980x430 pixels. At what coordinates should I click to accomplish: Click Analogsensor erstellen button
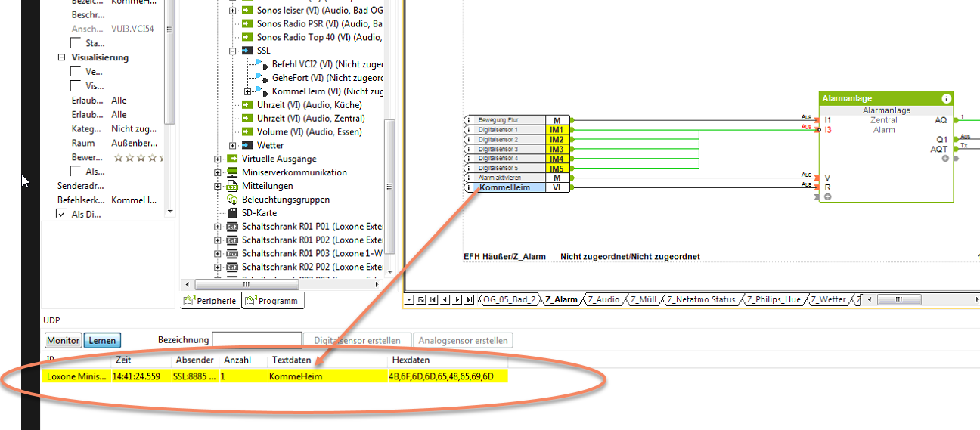[463, 341]
